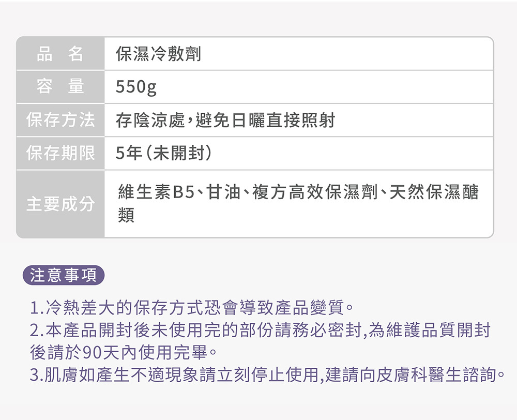Click the 保存期限 header cell
The image size is (517, 420).
(60, 154)
